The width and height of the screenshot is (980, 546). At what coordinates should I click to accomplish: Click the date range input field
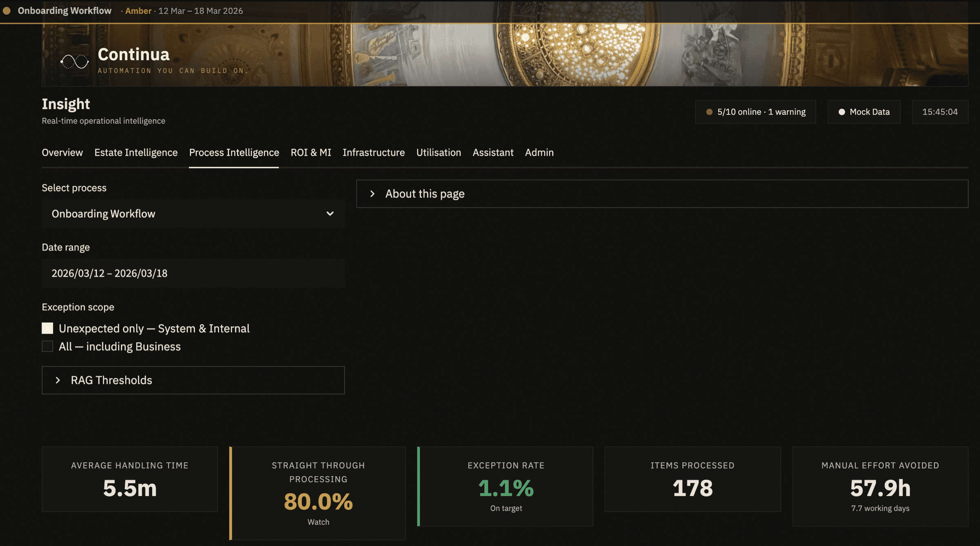193,273
